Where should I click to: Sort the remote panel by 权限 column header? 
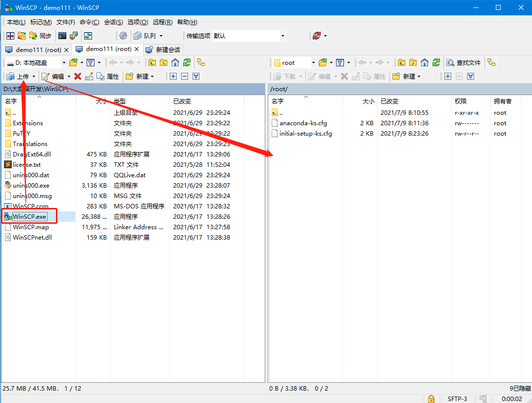click(471, 101)
